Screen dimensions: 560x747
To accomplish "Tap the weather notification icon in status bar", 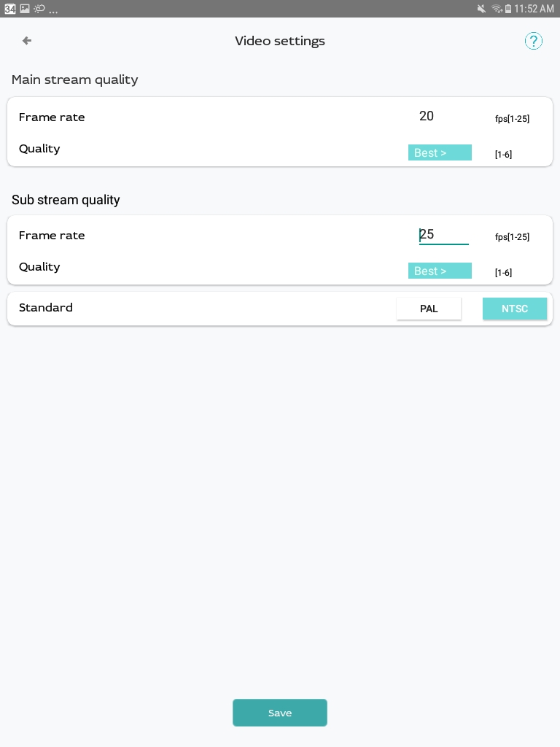I will (39, 9).
